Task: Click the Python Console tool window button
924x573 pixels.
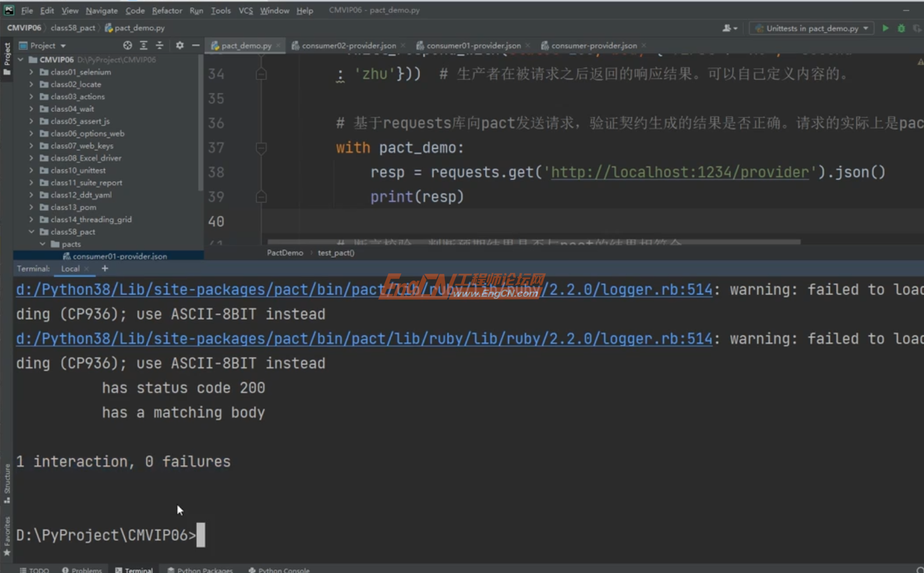Action: click(279, 569)
